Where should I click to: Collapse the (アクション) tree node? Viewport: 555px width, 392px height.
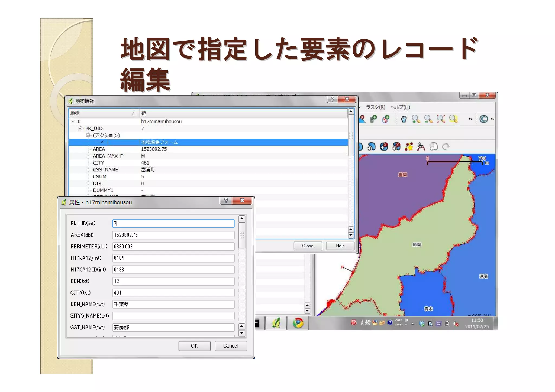[88, 135]
